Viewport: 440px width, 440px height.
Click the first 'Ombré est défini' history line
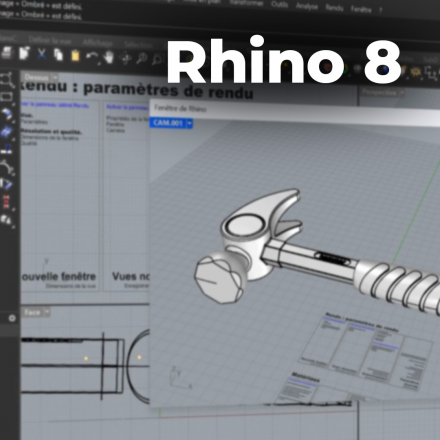41,5
